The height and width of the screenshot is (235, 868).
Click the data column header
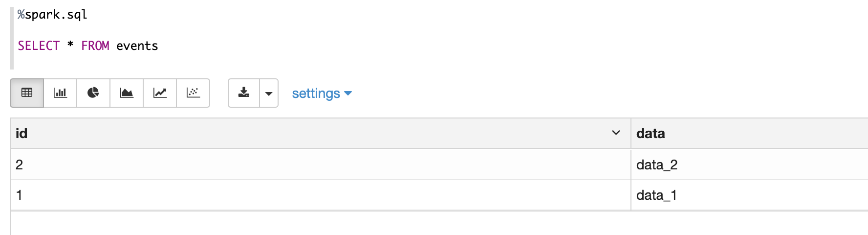coord(650,133)
